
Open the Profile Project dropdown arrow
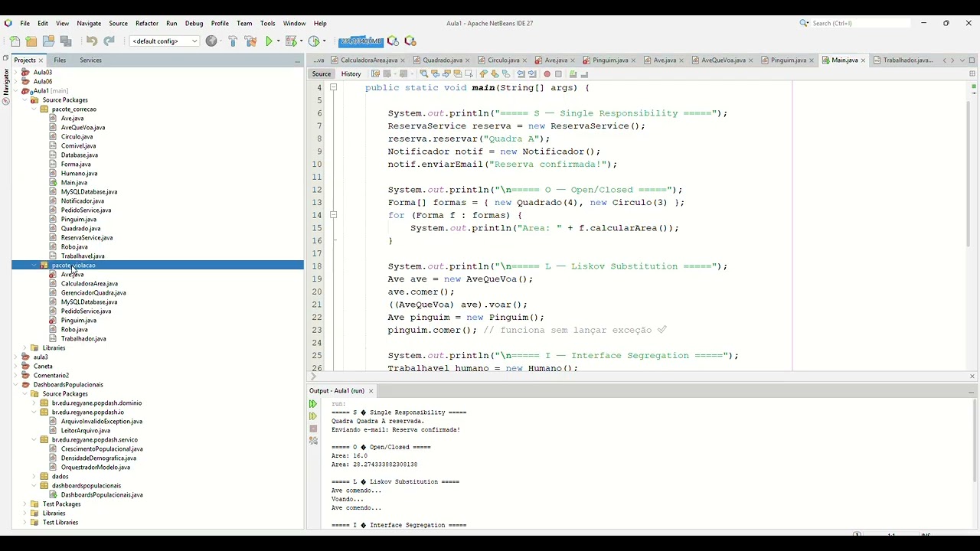pyautogui.click(x=325, y=41)
